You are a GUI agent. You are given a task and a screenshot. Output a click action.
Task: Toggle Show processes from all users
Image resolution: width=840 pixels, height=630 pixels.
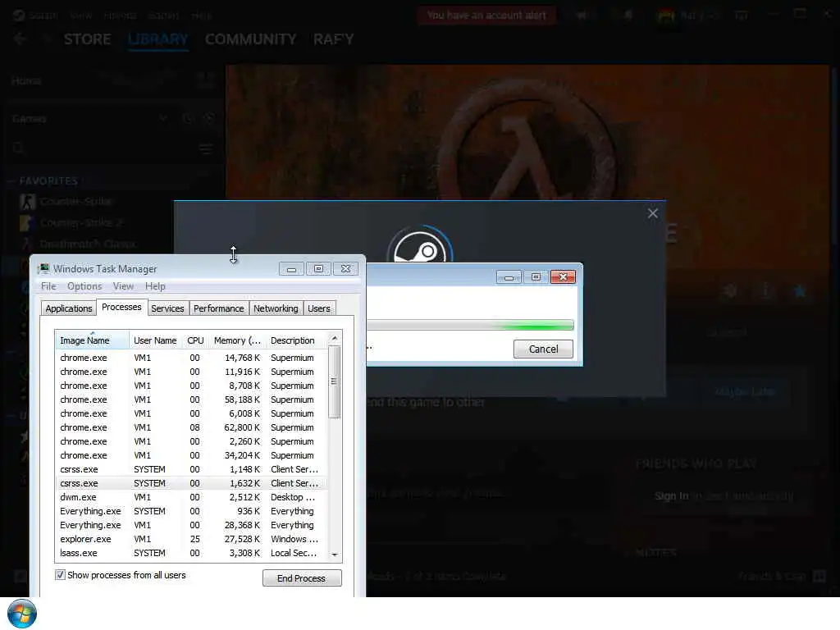(x=60, y=575)
